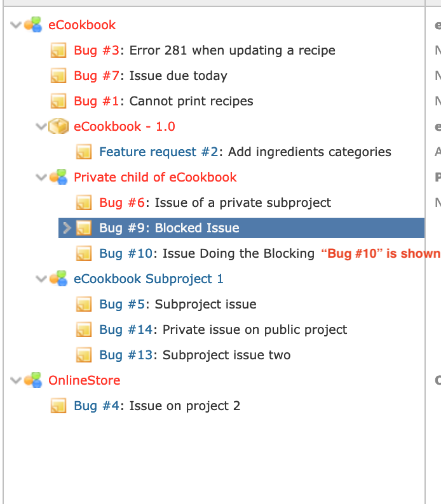Viewport: 441px width, 504px height.
Task: Collapse the eCookbook root project node
Action: pos(16,25)
